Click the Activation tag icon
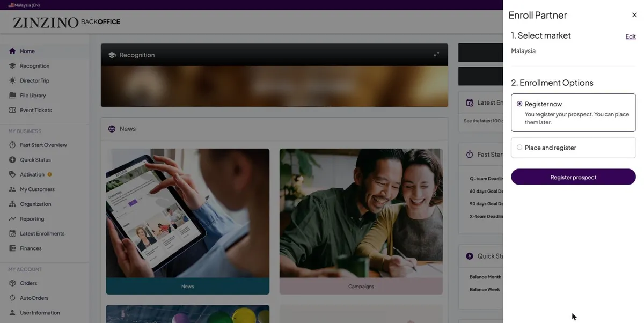This screenshot has width=644, height=323. coord(12,174)
